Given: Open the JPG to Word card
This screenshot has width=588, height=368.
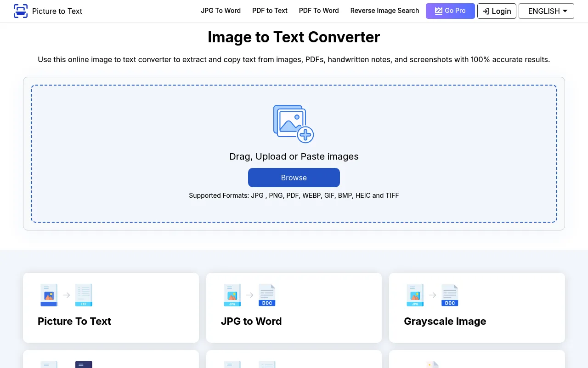Looking at the screenshot, I should coord(294,308).
